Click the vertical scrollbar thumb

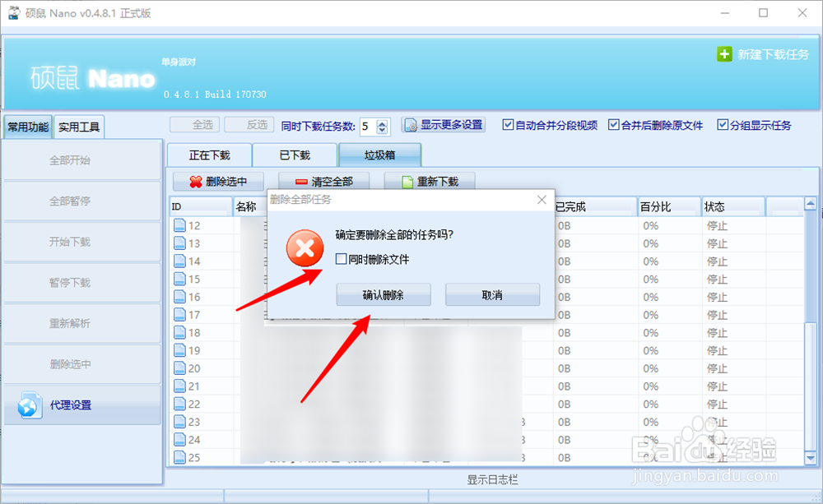[811, 386]
